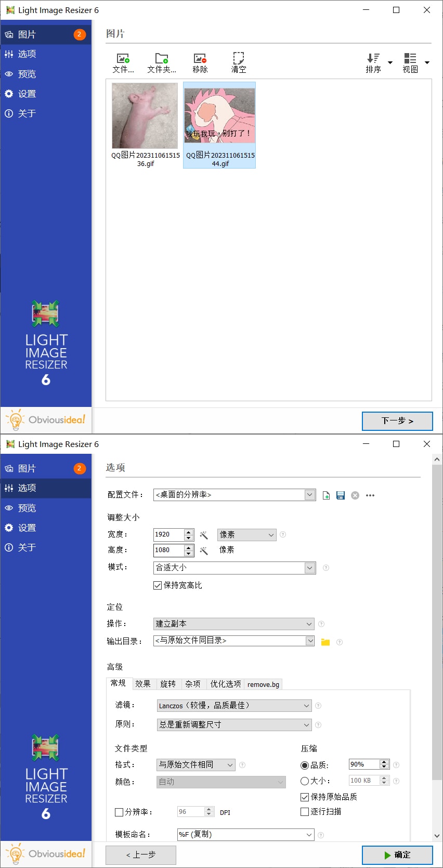
Task: Switch to the remove.bg tab
Action: (x=263, y=684)
